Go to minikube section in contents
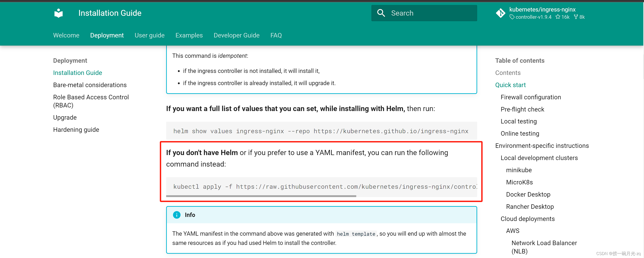This screenshot has height=258, width=644. (x=519, y=170)
